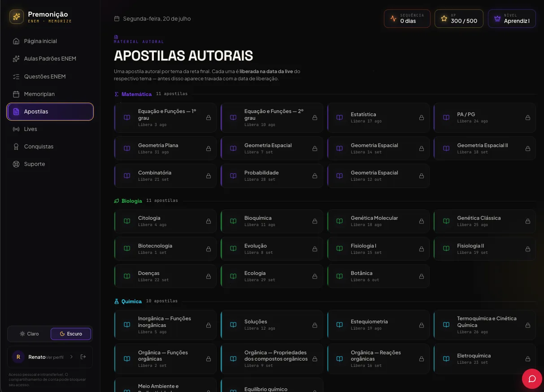Click the profile chevron arrow
Screen dimensions: 544x392
pos(71,357)
